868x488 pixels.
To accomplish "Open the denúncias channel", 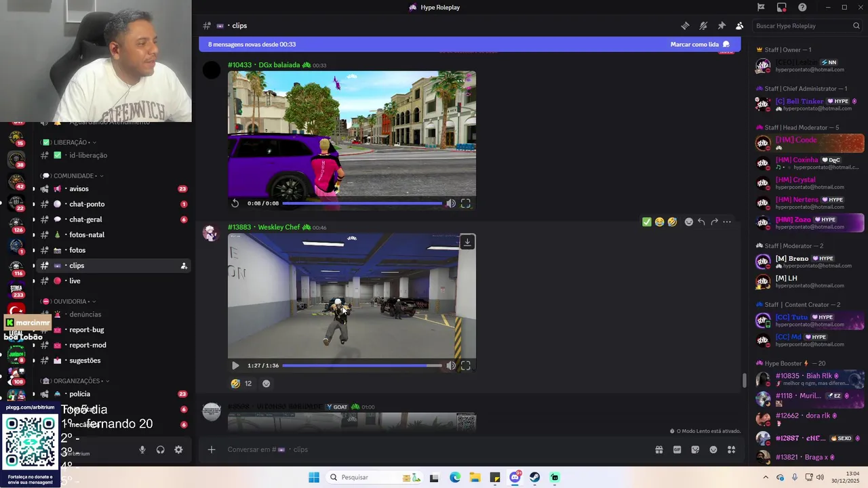I will pos(113,314).
